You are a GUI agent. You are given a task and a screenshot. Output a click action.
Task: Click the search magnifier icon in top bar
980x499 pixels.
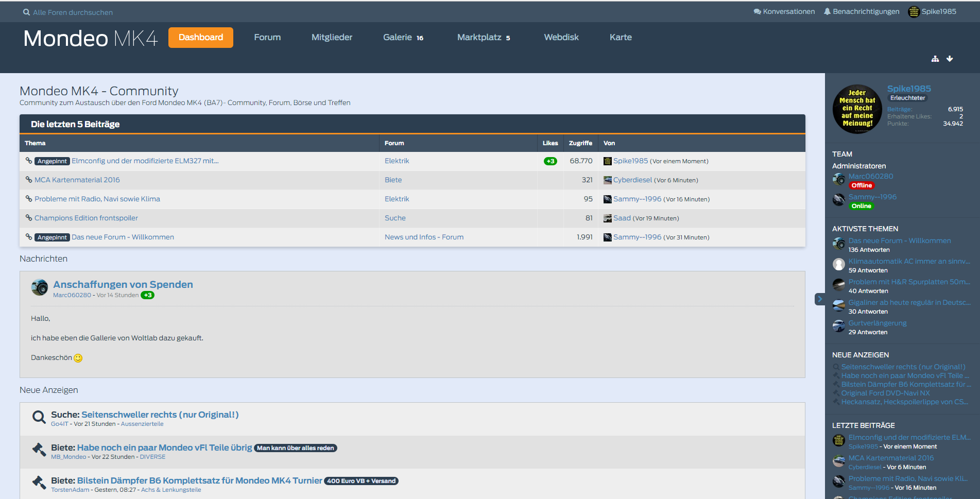point(26,12)
